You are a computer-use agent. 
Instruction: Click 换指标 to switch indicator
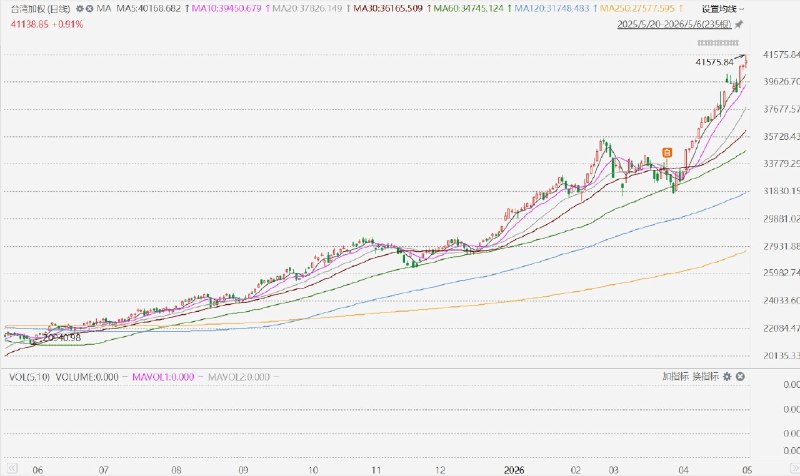click(x=705, y=377)
